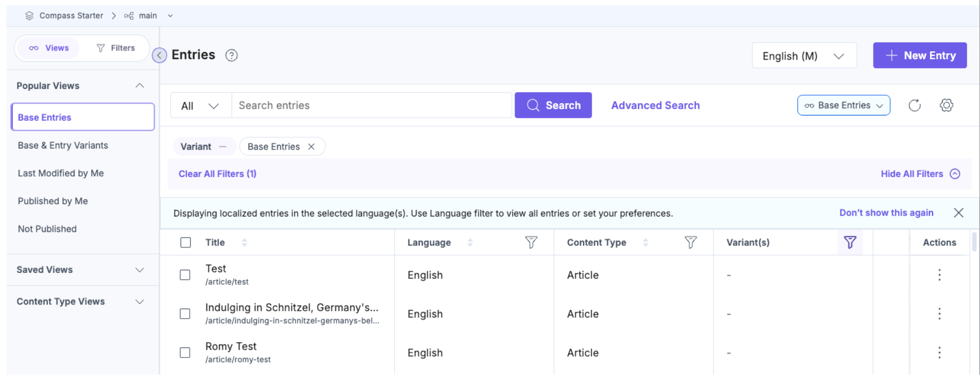
Task: Toggle the select-all checkbox in table header
Action: (x=185, y=243)
